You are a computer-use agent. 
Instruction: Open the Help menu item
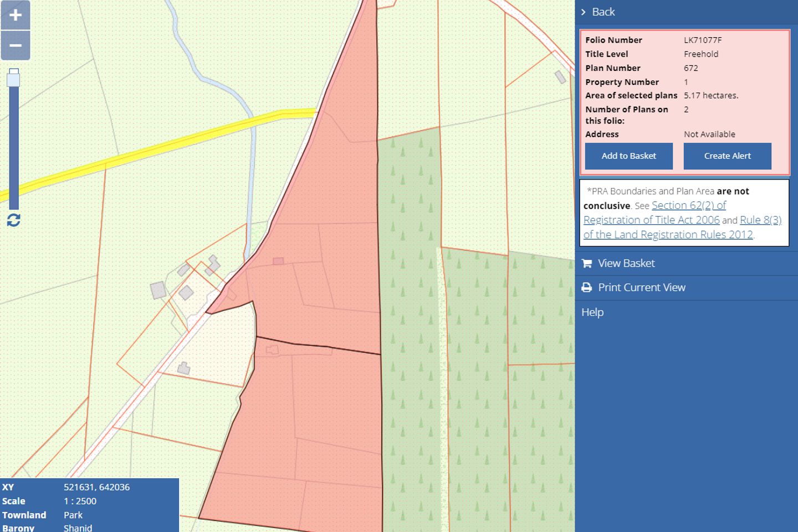[x=592, y=312]
